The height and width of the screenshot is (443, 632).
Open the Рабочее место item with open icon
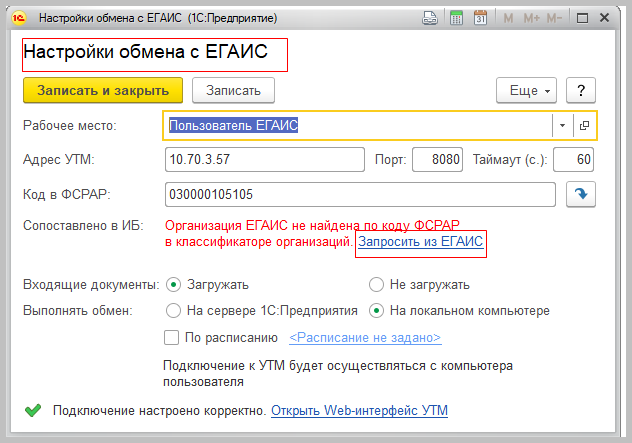tap(584, 125)
